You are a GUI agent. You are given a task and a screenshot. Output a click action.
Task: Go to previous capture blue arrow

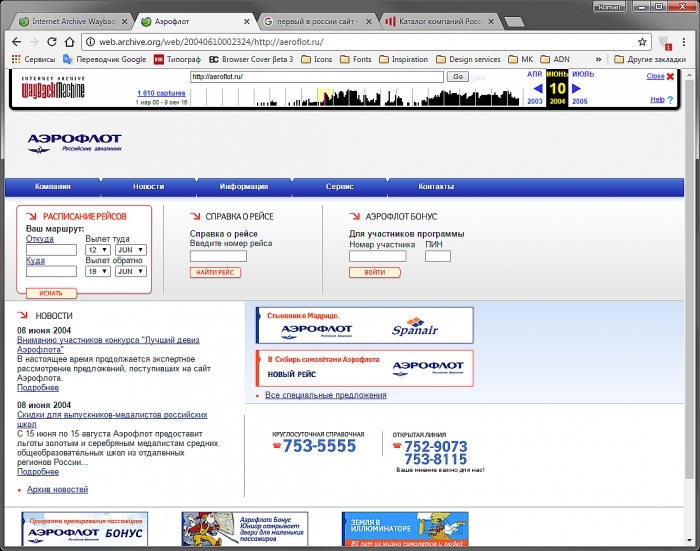tap(538, 88)
